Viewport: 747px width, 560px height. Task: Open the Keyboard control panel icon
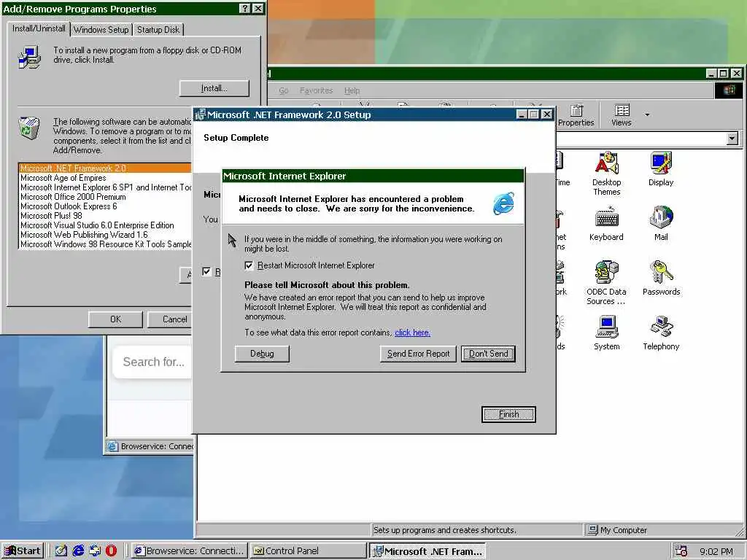(606, 223)
